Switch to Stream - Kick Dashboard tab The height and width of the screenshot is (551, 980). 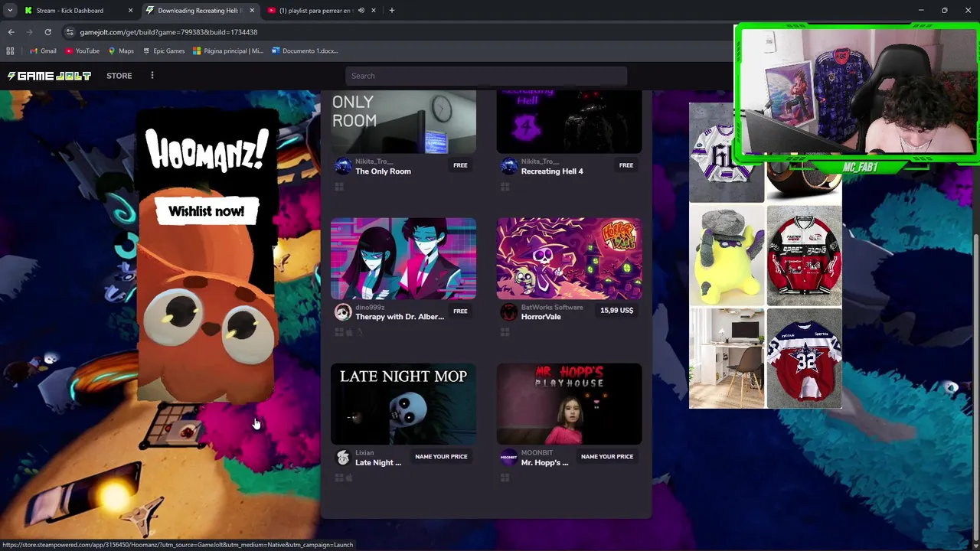coord(69,10)
